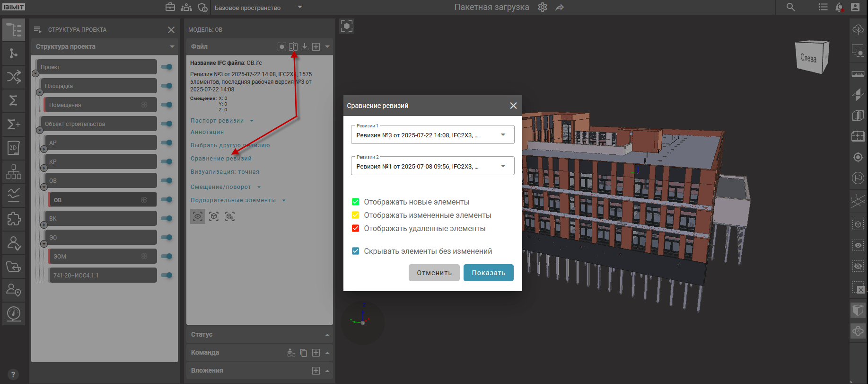Toggle visibility switch for ВК row
This screenshot has height=384, width=868.
point(167,218)
